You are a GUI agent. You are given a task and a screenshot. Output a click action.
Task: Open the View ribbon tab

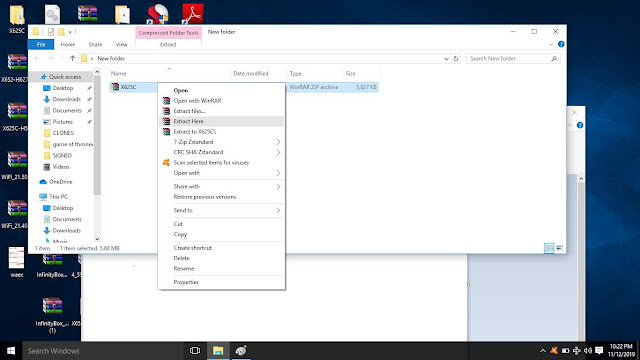coord(121,44)
